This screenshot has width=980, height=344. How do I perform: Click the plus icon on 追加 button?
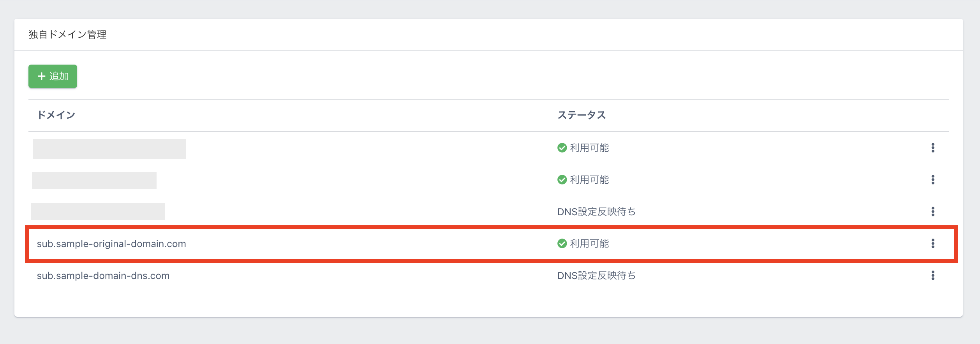point(42,76)
